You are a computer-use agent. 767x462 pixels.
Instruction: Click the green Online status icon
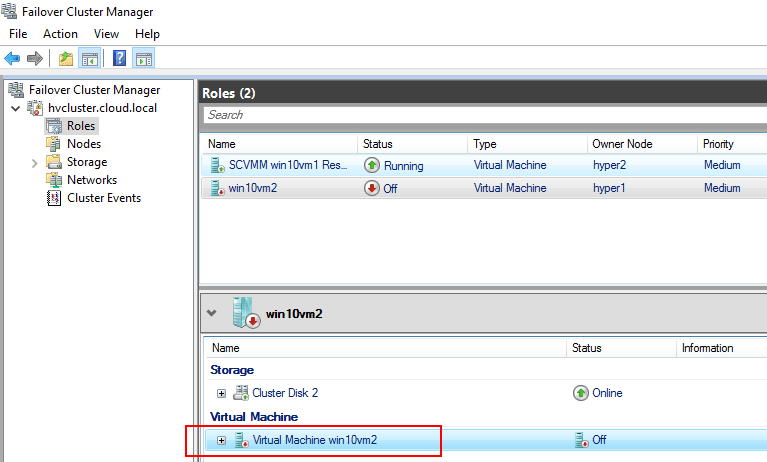[581, 393]
